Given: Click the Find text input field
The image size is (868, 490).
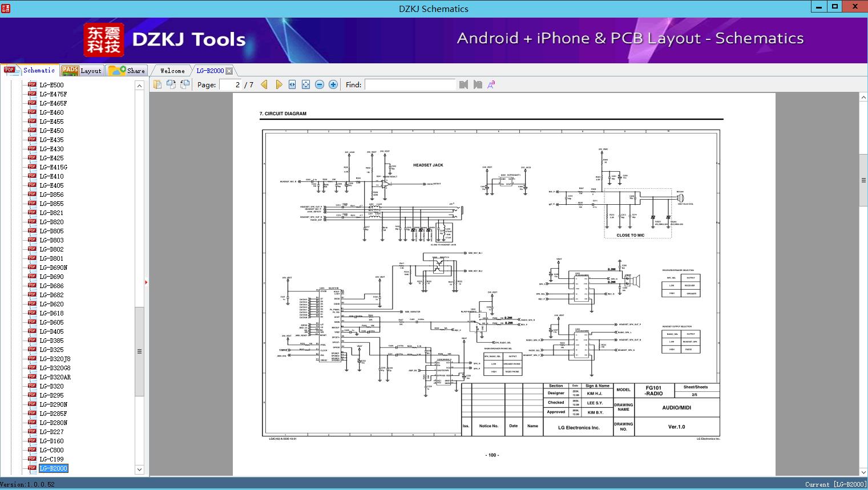Looking at the screenshot, I should click(410, 84).
